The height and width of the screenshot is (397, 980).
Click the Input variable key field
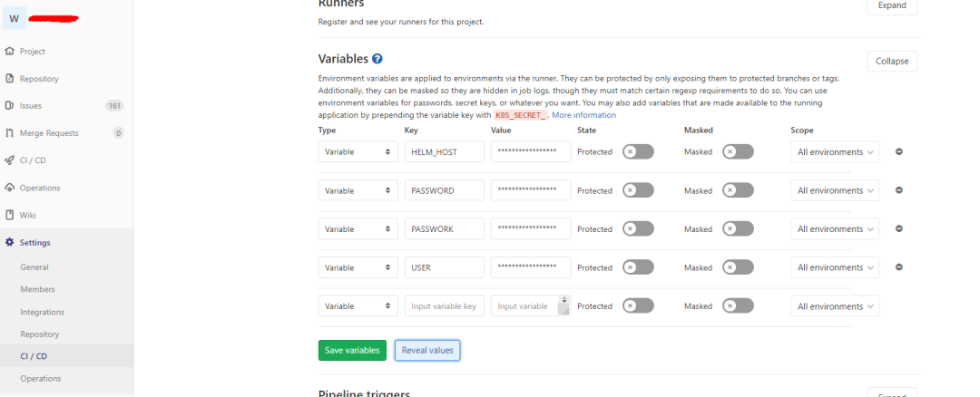[x=444, y=306]
